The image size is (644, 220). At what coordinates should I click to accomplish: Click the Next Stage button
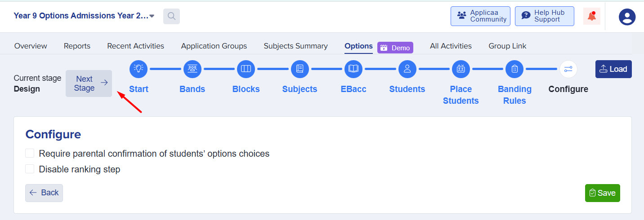point(89,84)
